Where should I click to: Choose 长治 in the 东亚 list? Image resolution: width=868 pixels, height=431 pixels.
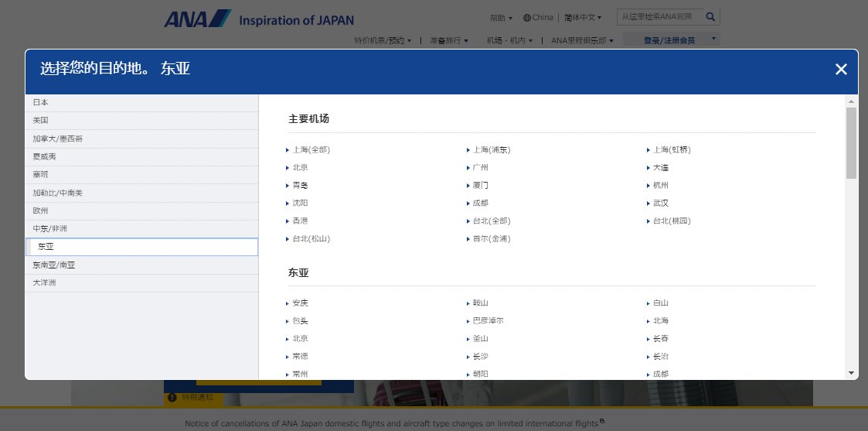tap(661, 356)
